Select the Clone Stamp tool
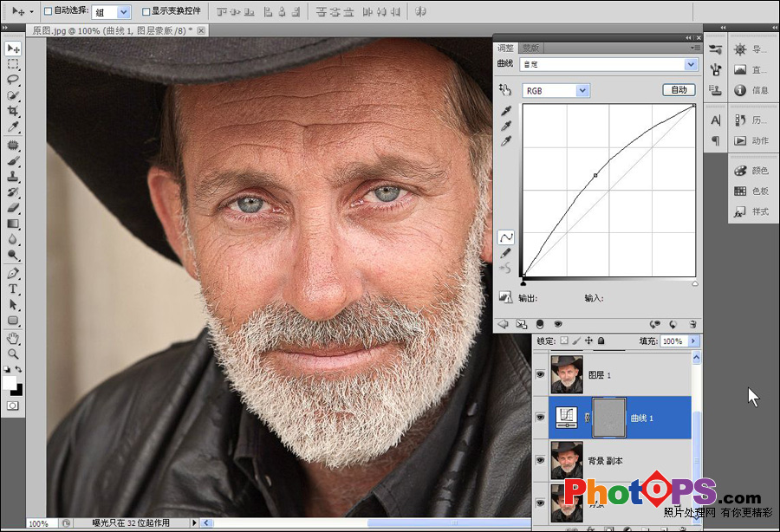 13,177
